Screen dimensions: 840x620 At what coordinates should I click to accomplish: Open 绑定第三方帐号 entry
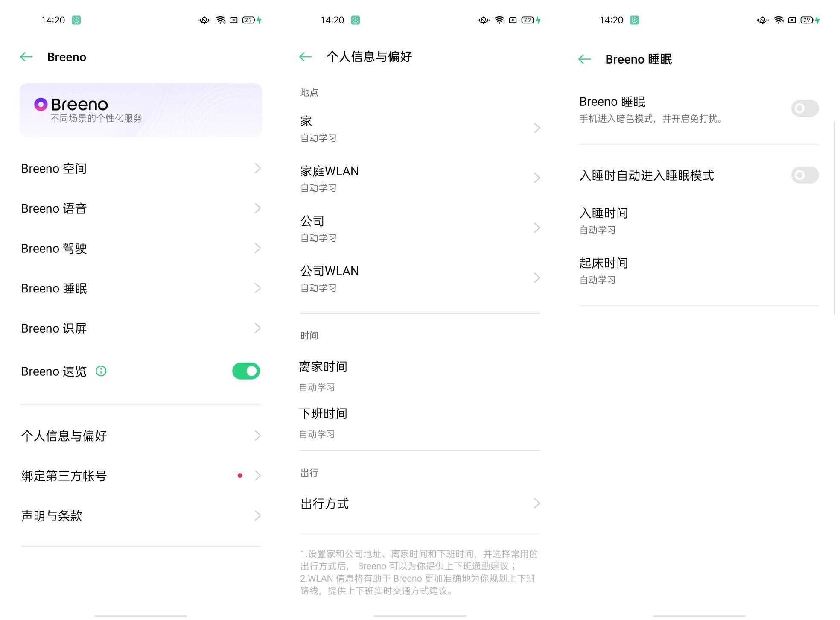[x=141, y=475]
